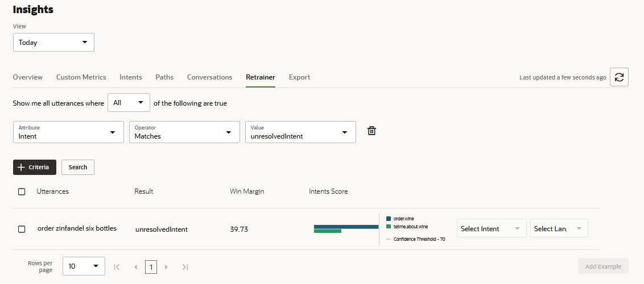Image resolution: width=644 pixels, height=284 pixels.
Task: Go to first page of results
Action: [x=117, y=267]
